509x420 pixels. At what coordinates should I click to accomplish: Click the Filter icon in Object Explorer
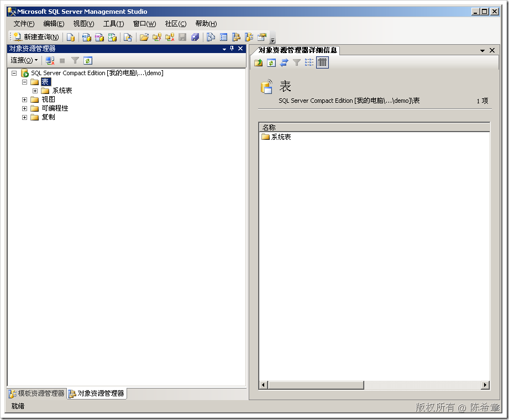tap(75, 61)
